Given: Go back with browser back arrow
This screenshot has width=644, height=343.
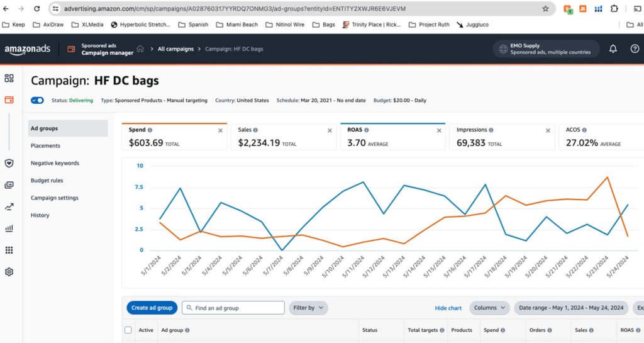Looking at the screenshot, I should pos(6,9).
